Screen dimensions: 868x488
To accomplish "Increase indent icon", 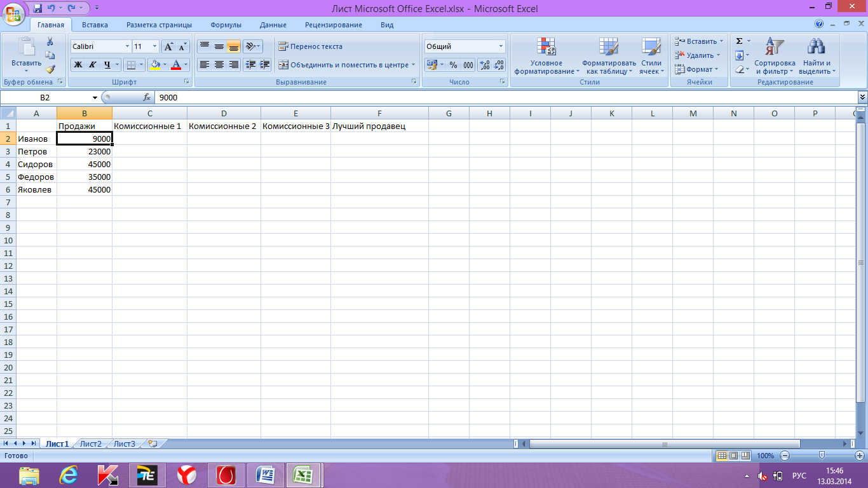I will coord(265,64).
